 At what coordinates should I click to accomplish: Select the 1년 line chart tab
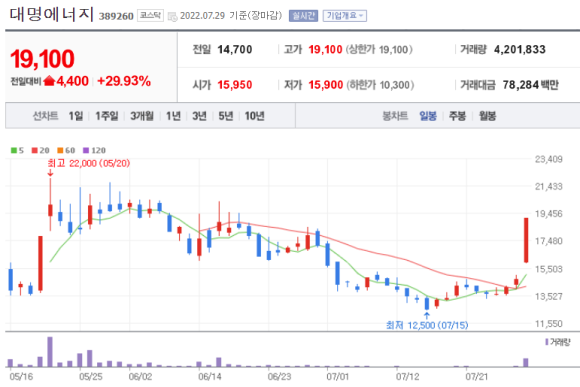click(173, 116)
